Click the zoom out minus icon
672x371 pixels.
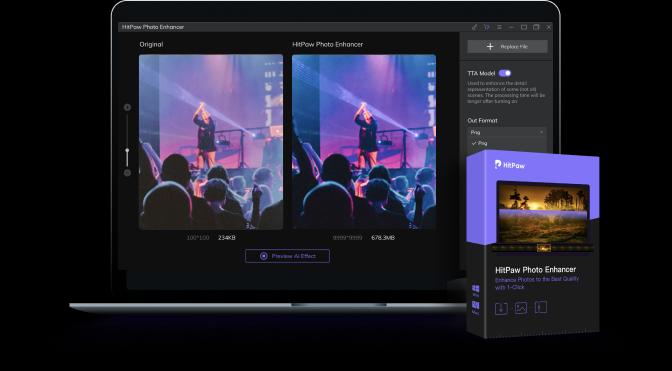[x=127, y=173]
